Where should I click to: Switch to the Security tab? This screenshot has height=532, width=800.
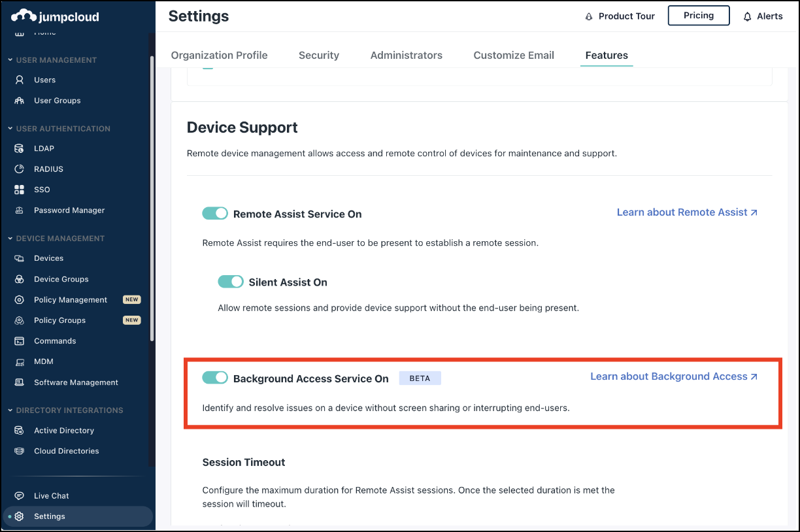319,56
